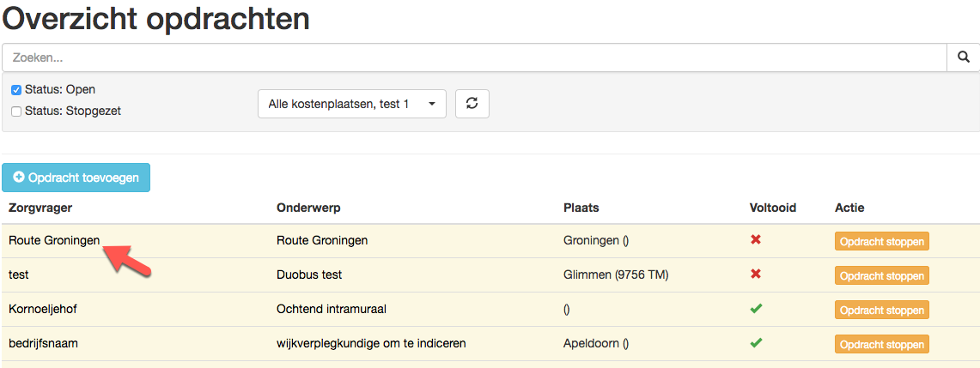The height and width of the screenshot is (368, 980).
Task: Open the Alle kostenplaatsen dropdown
Action: click(x=352, y=104)
